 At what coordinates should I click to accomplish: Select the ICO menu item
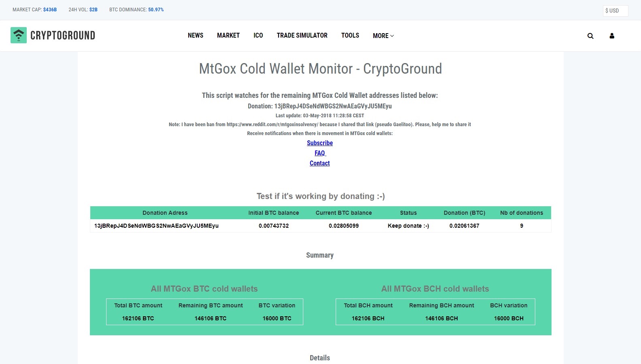258,36
